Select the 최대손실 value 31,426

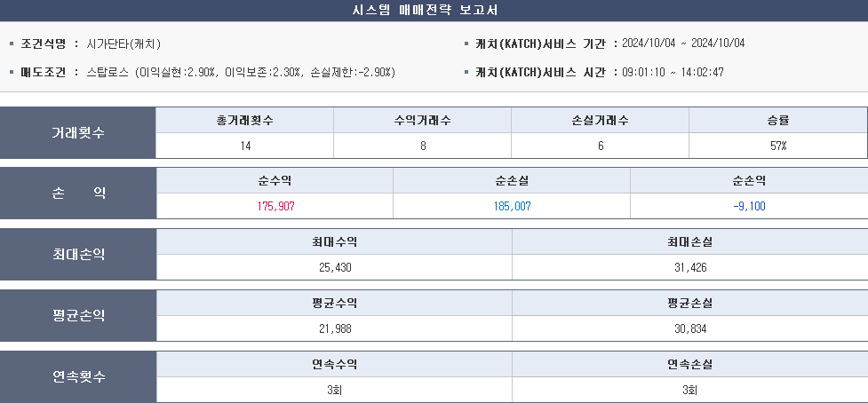tap(690, 267)
